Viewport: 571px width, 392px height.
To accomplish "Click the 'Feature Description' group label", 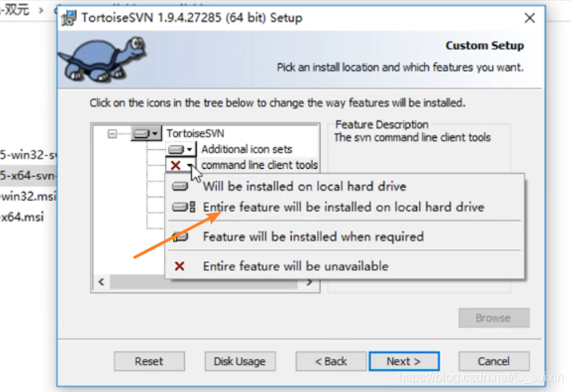I will coord(382,124).
